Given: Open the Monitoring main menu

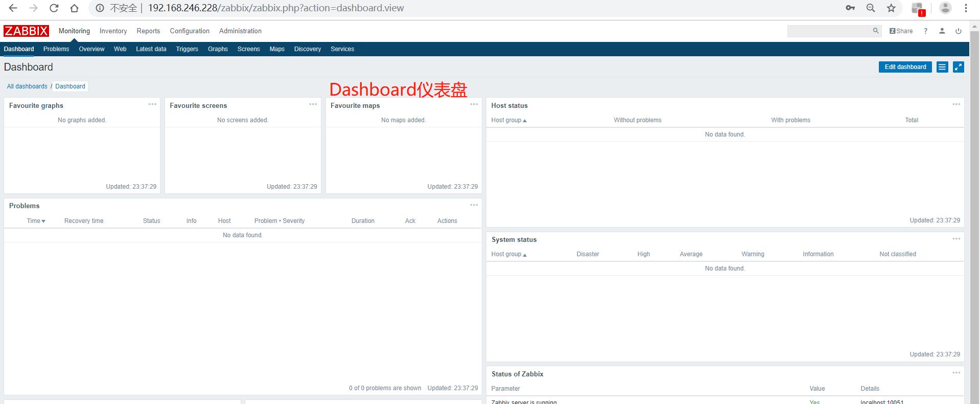Looking at the screenshot, I should pyautogui.click(x=74, y=31).
